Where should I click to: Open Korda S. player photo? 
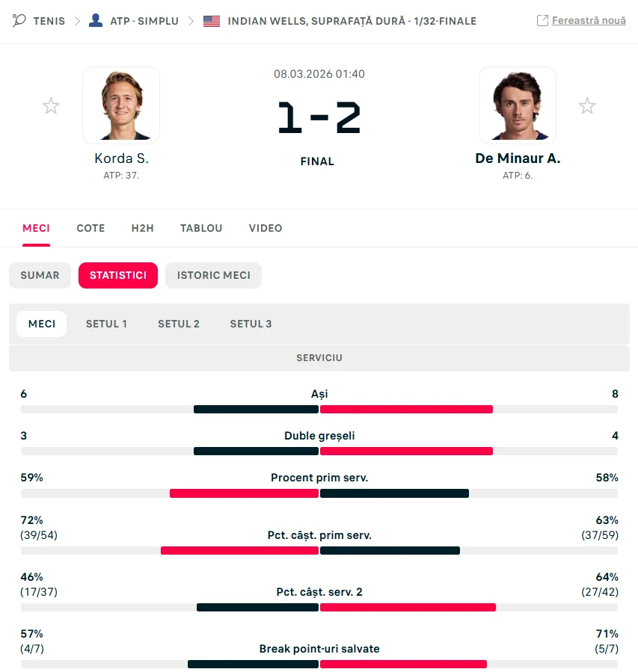pos(121,105)
